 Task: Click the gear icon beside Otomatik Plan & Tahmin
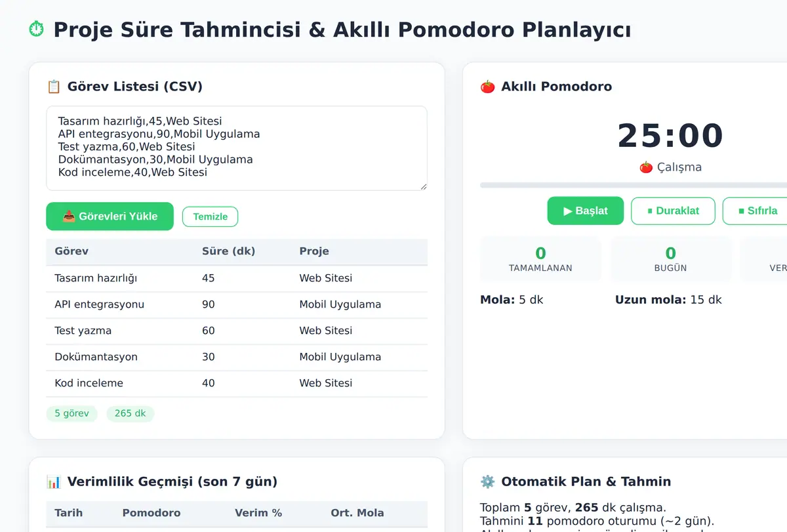[487, 481]
